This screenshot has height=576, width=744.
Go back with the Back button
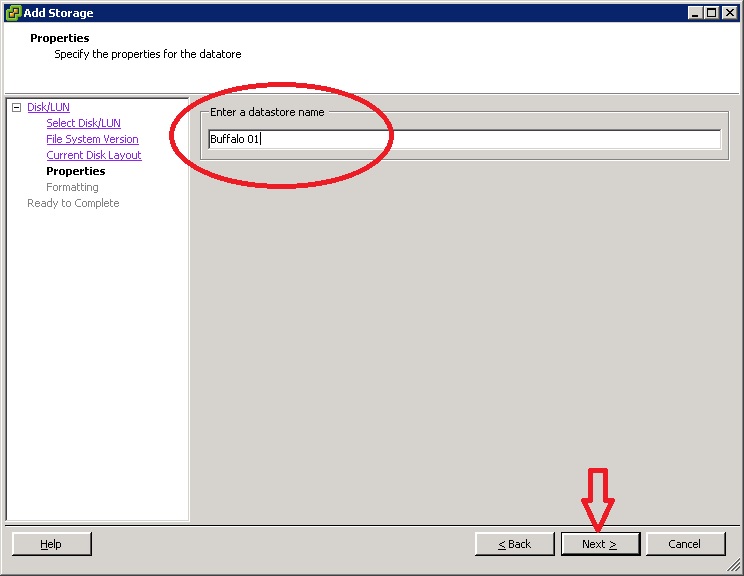click(x=515, y=544)
